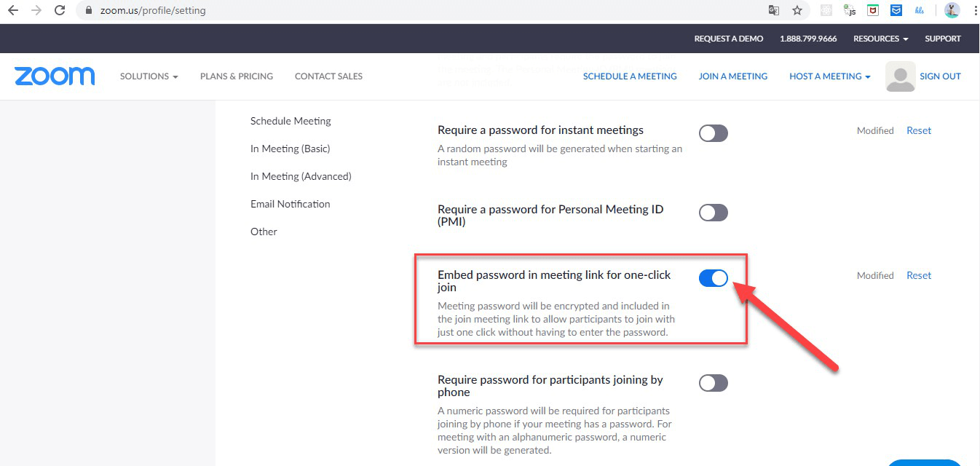Disable the embed password in meeting link toggle

[713, 278]
